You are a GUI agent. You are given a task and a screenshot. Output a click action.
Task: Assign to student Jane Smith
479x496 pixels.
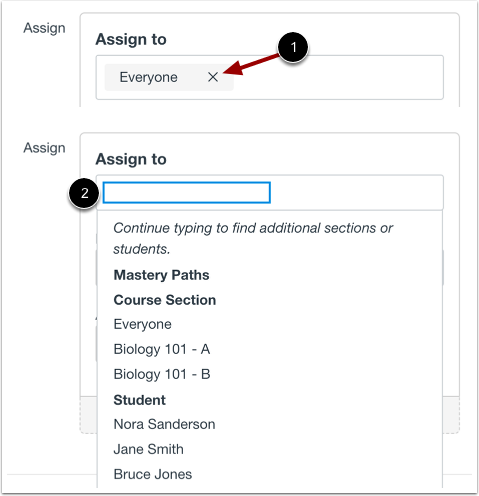[148, 449]
